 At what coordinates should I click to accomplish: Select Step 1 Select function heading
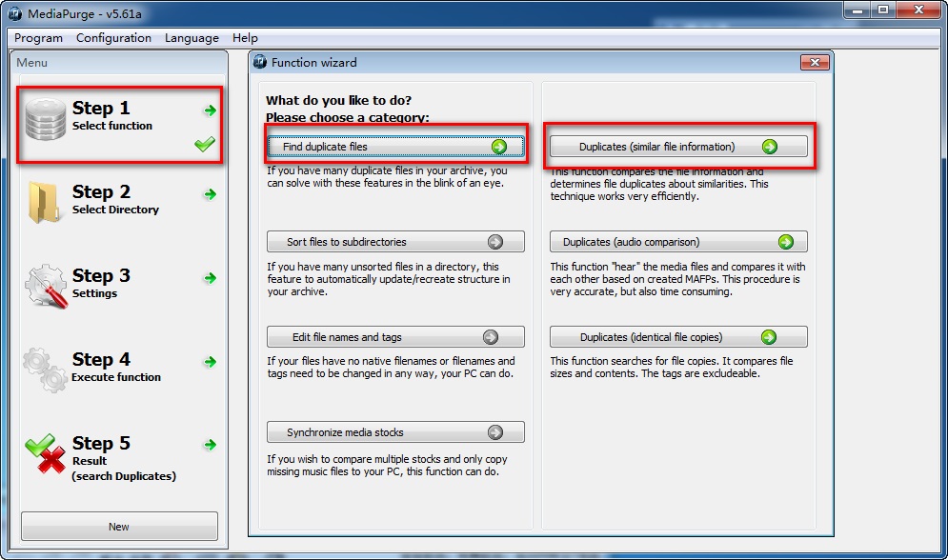[x=111, y=115]
